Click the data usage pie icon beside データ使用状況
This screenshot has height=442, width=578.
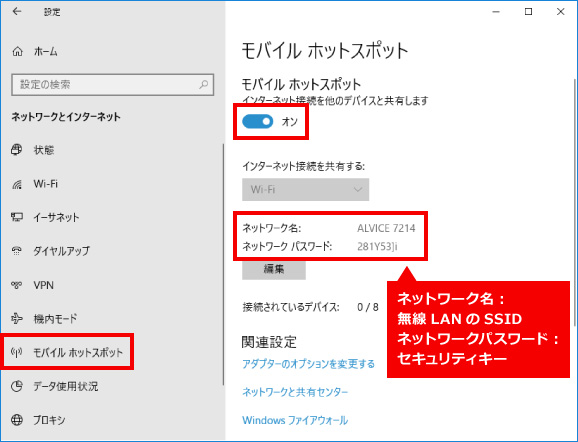pos(17,386)
